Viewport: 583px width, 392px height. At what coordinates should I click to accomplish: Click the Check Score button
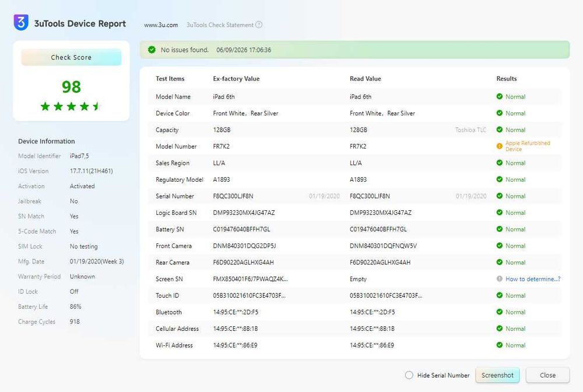point(71,57)
